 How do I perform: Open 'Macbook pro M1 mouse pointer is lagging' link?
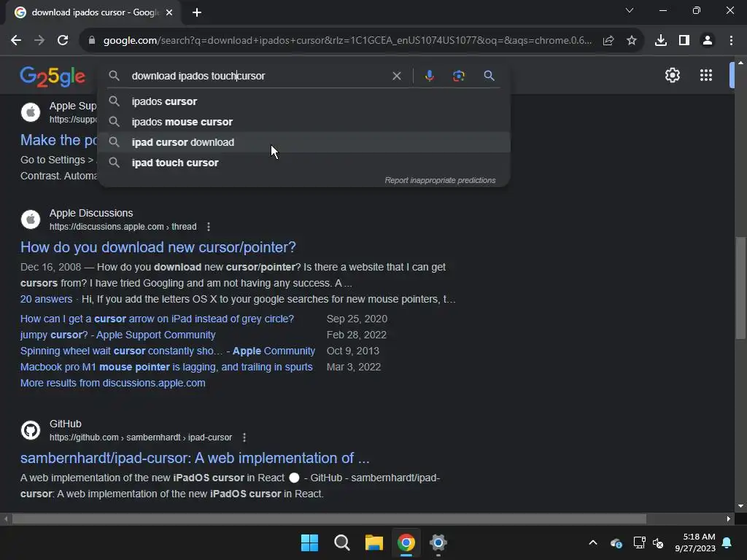click(166, 367)
